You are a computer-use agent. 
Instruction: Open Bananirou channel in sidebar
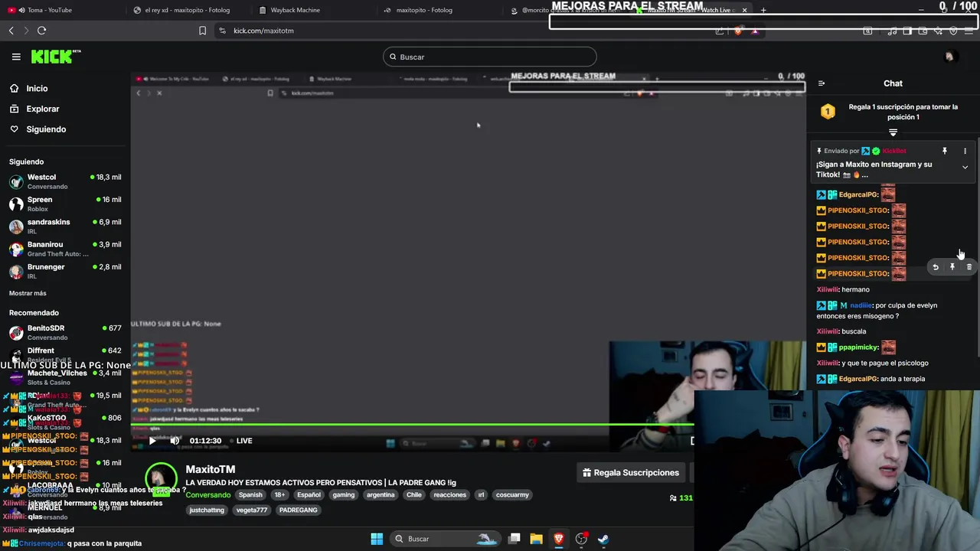pyautogui.click(x=65, y=249)
